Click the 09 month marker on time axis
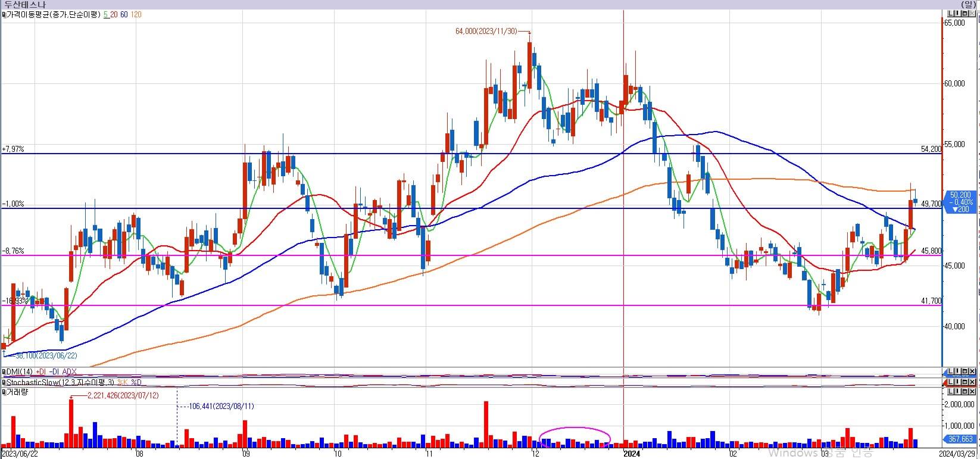This screenshot has width=980, height=459. click(x=245, y=454)
